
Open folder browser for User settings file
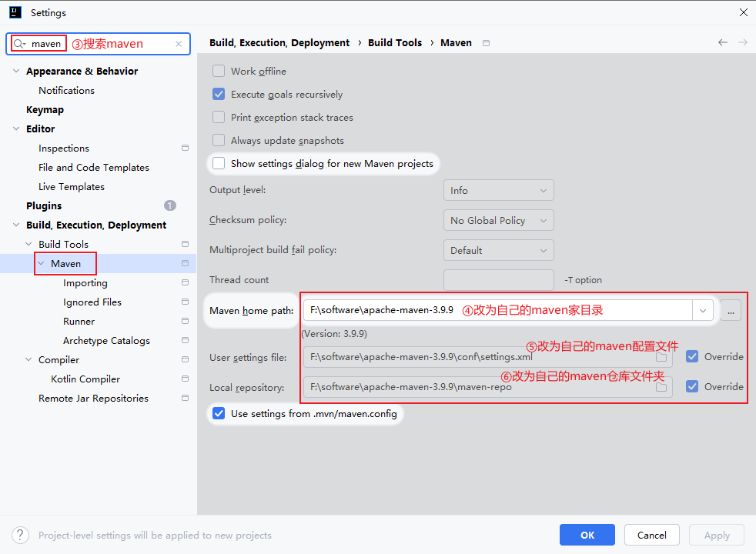point(661,358)
